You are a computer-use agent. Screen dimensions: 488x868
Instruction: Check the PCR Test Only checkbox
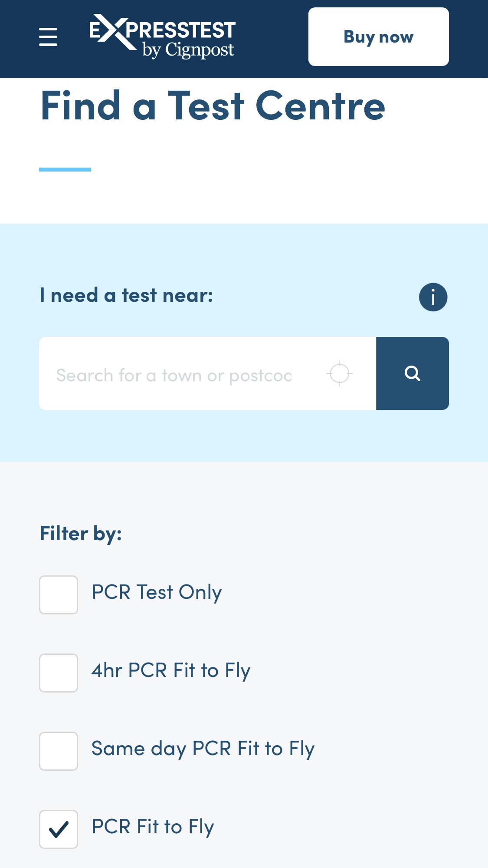pyautogui.click(x=59, y=595)
